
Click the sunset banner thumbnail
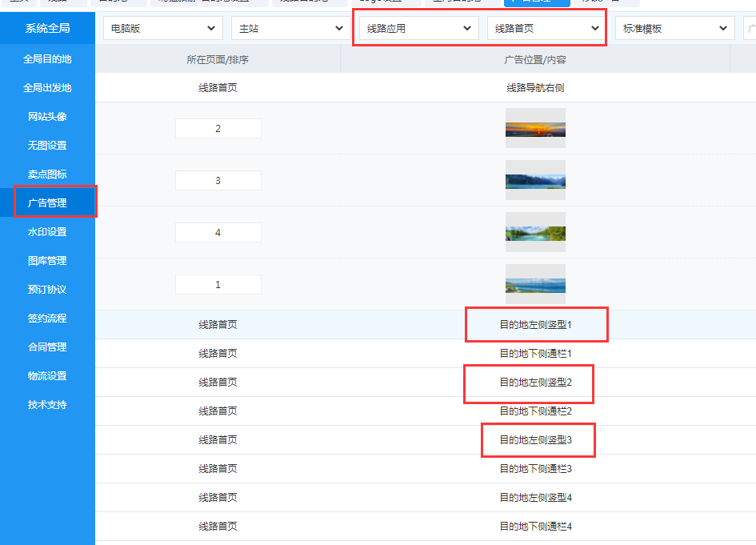(535, 128)
